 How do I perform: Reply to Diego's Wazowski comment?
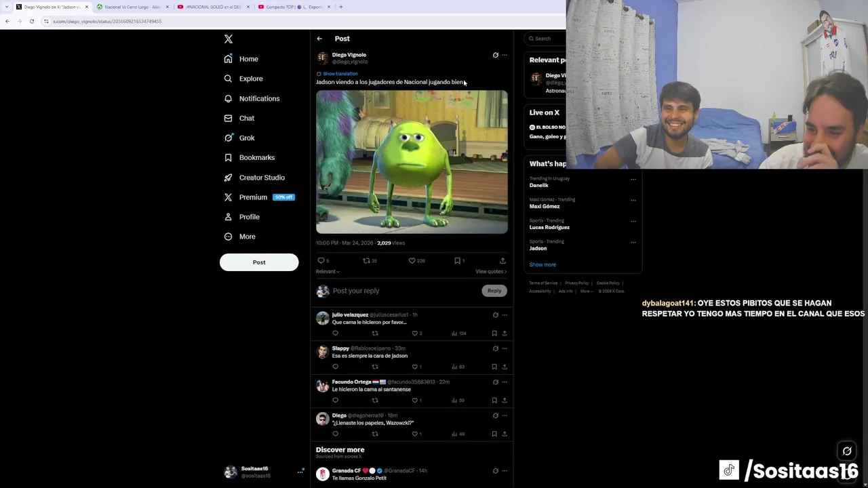pyautogui.click(x=335, y=434)
